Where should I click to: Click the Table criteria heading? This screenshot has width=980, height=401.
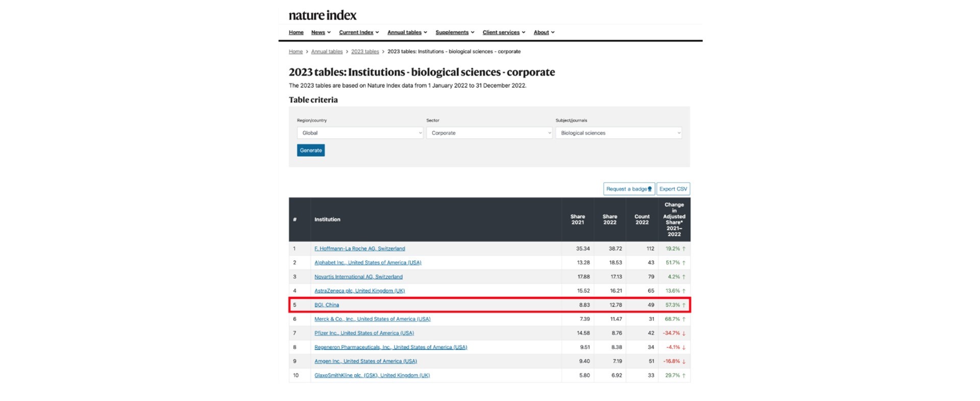(x=313, y=100)
